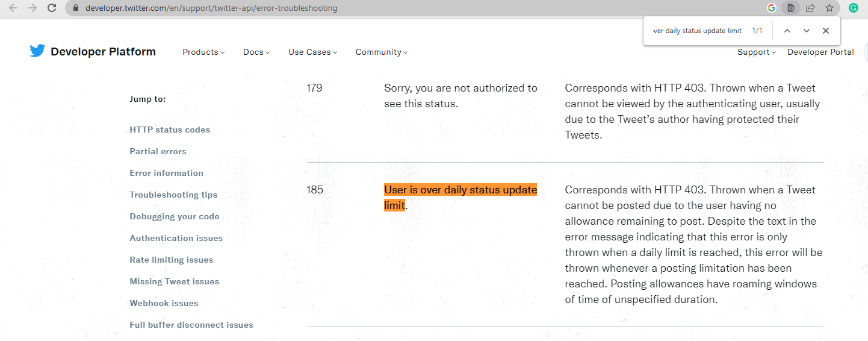This screenshot has width=868, height=341.
Task: Expand the Products dropdown menu
Action: tap(203, 52)
